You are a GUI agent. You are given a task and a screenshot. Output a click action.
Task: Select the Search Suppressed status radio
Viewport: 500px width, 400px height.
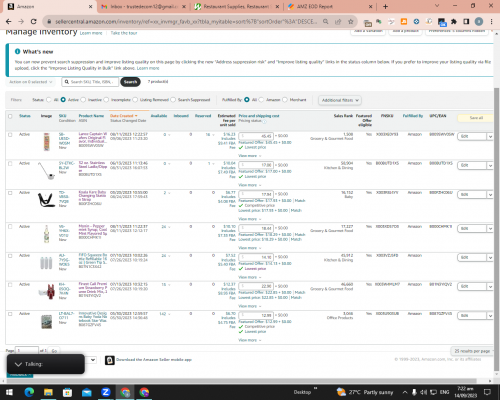pos(173,100)
